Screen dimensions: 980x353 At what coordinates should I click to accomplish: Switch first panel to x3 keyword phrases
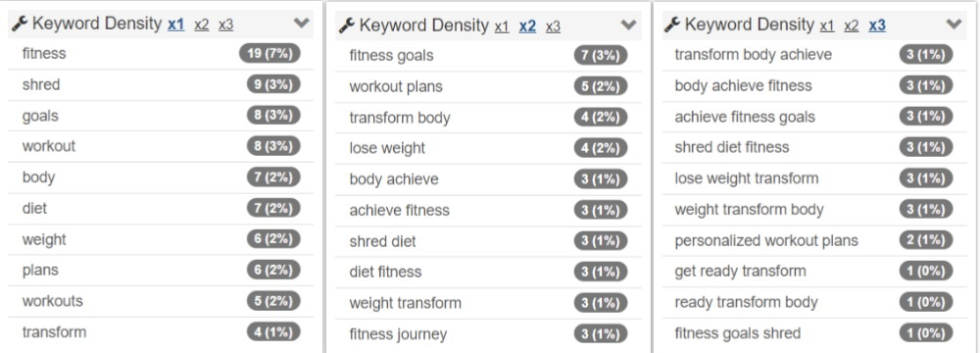click(225, 25)
